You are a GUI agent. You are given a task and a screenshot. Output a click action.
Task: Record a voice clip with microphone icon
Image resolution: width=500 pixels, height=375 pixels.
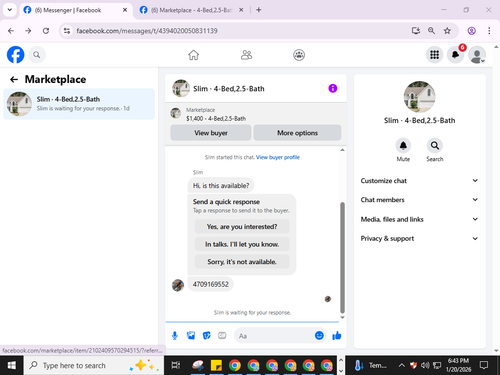175,336
